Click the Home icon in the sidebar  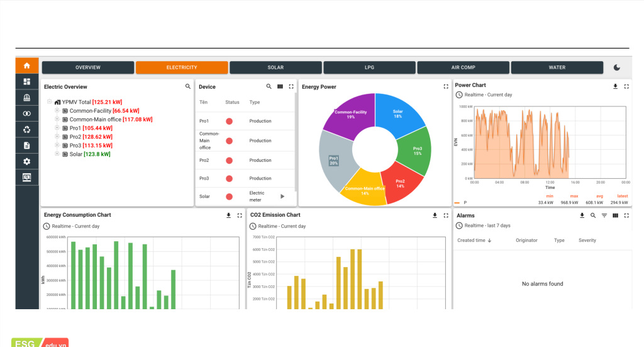click(x=26, y=65)
